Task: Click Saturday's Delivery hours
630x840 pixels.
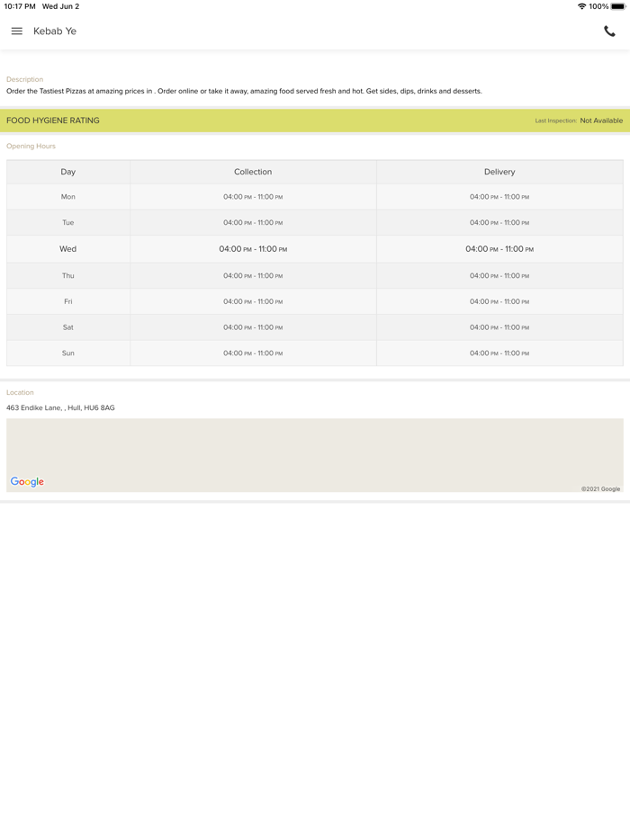Action: (499, 327)
